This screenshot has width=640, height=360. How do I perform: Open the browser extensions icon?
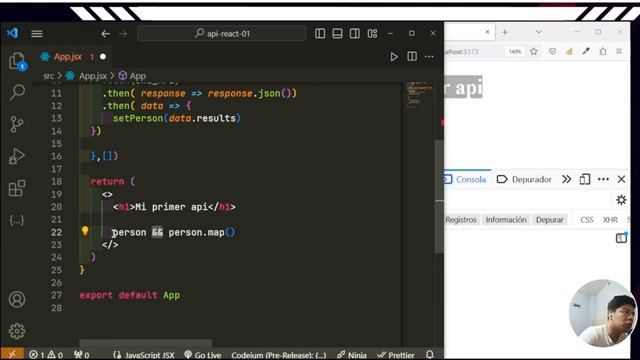[603, 51]
